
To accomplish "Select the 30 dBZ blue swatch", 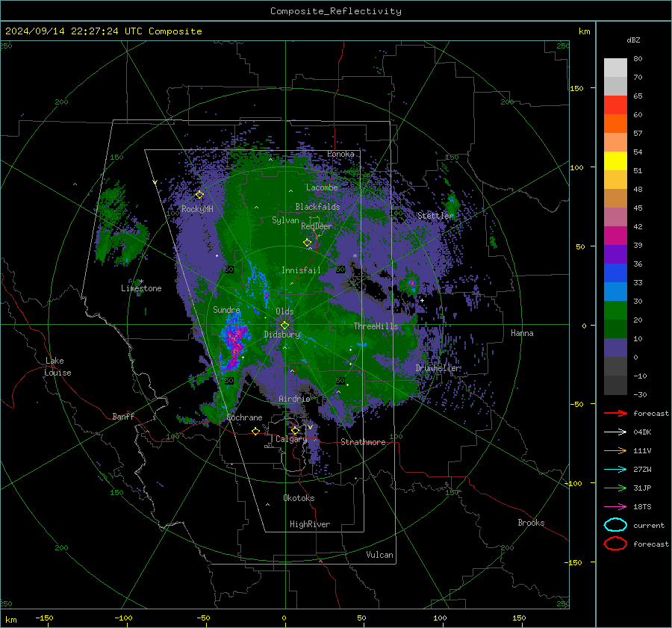I will [x=615, y=291].
